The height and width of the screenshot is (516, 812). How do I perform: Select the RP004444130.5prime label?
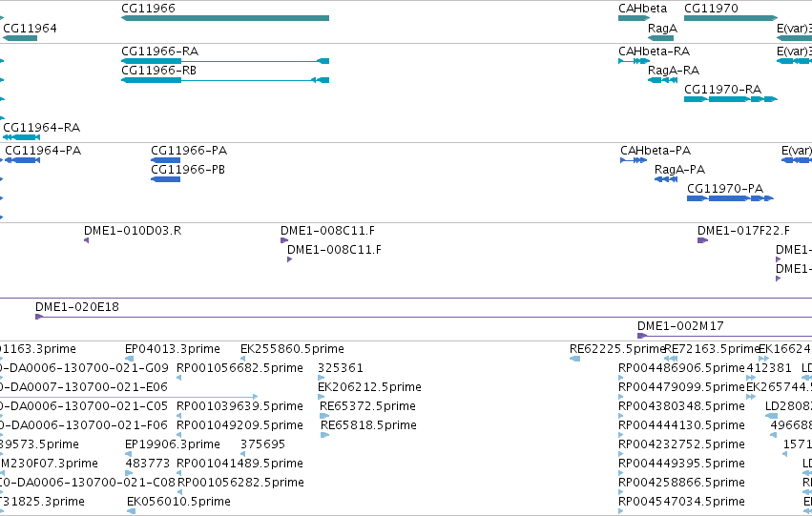(x=681, y=425)
